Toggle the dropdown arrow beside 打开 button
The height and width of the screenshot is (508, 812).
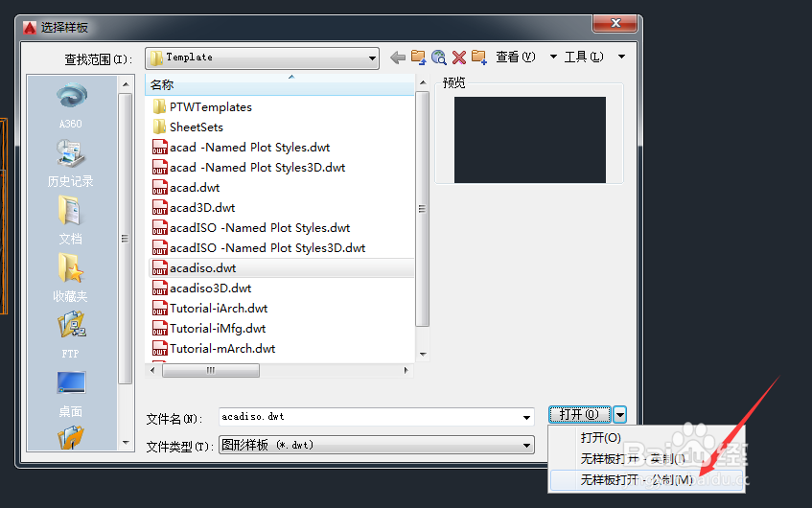620,414
